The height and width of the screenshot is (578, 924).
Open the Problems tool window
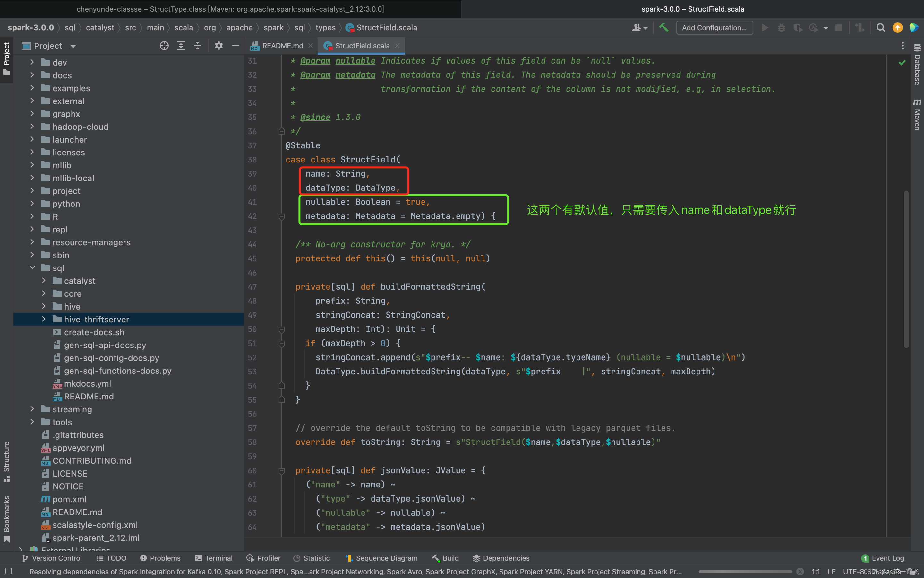(x=160, y=558)
